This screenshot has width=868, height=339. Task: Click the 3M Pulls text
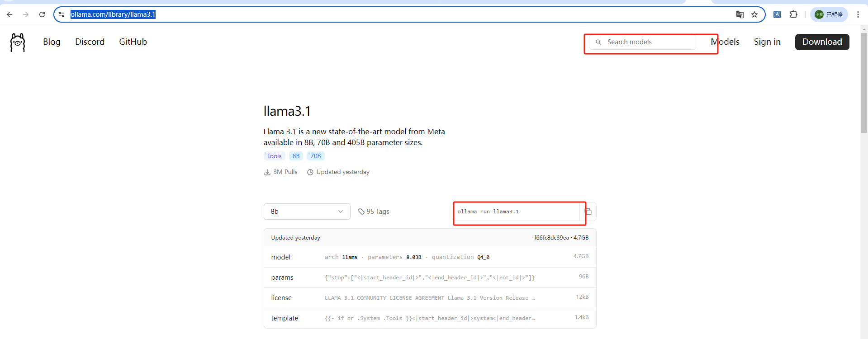point(285,172)
